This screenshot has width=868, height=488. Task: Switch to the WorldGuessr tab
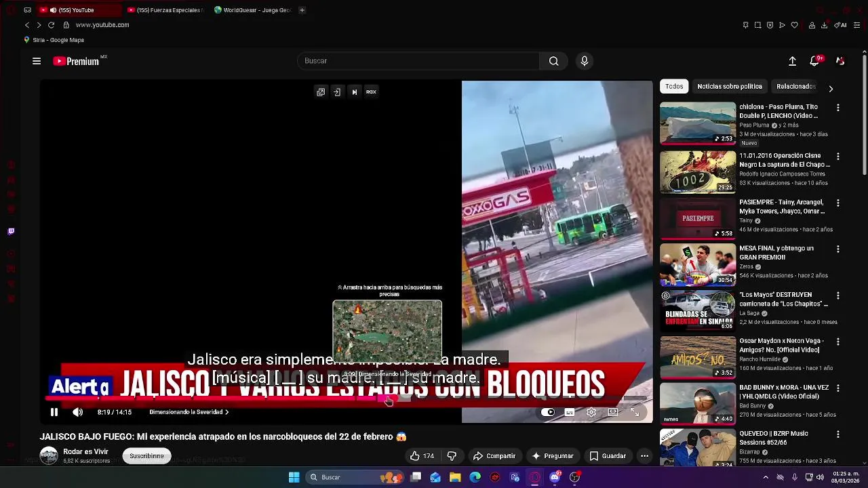252,10
